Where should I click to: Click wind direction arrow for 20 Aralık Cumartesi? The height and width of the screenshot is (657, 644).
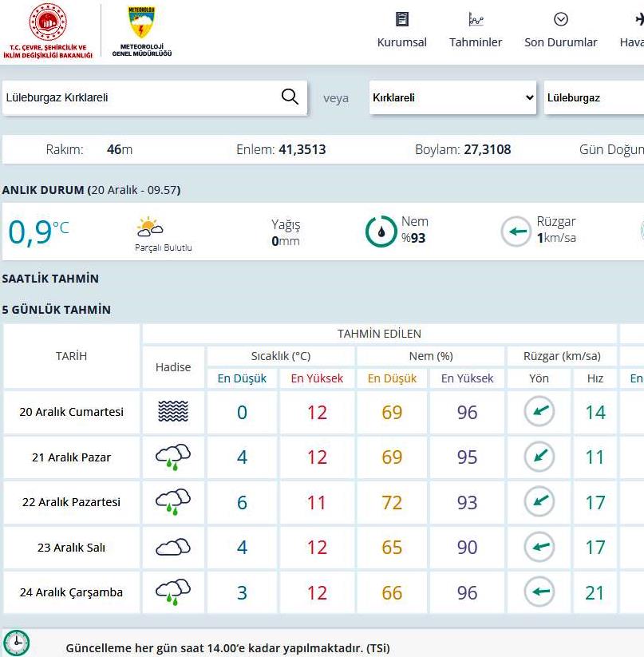coord(539,411)
